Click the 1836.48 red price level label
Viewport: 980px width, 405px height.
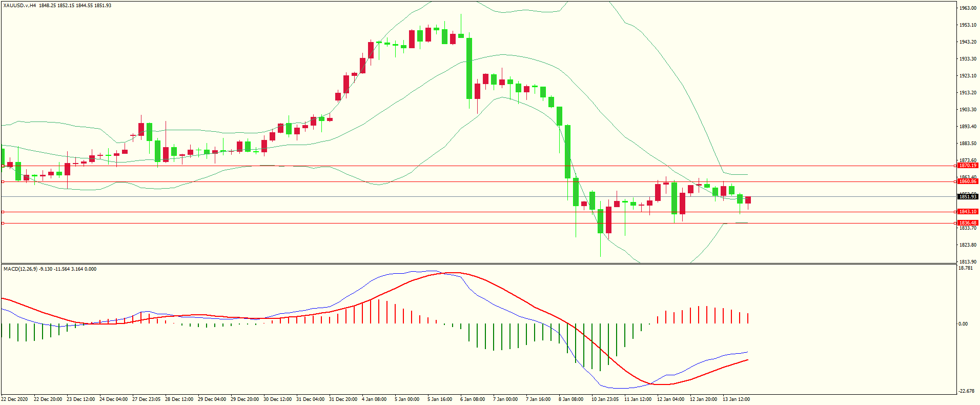pos(968,223)
